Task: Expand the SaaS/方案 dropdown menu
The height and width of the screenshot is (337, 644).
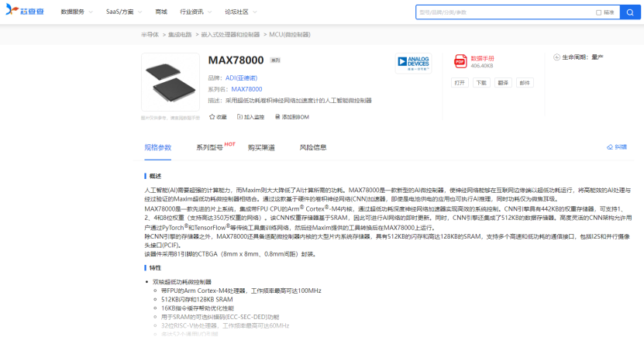Action: [124, 12]
